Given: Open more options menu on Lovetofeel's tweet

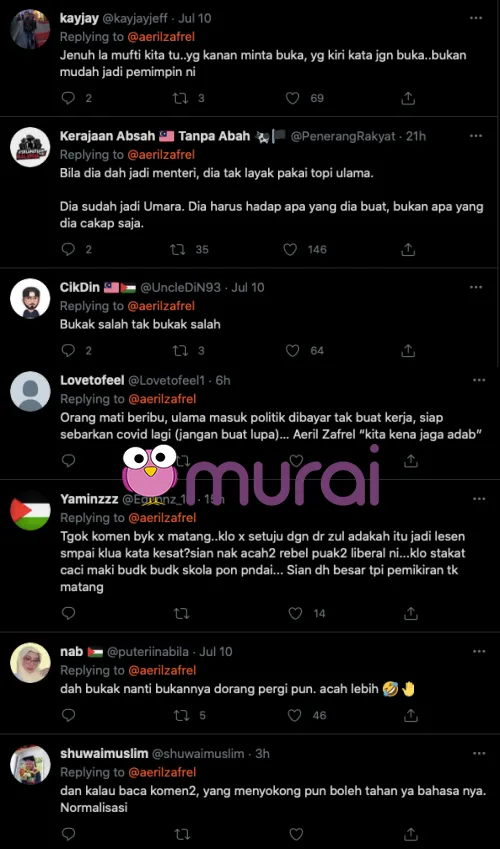Looking at the screenshot, I should pyautogui.click(x=479, y=381).
